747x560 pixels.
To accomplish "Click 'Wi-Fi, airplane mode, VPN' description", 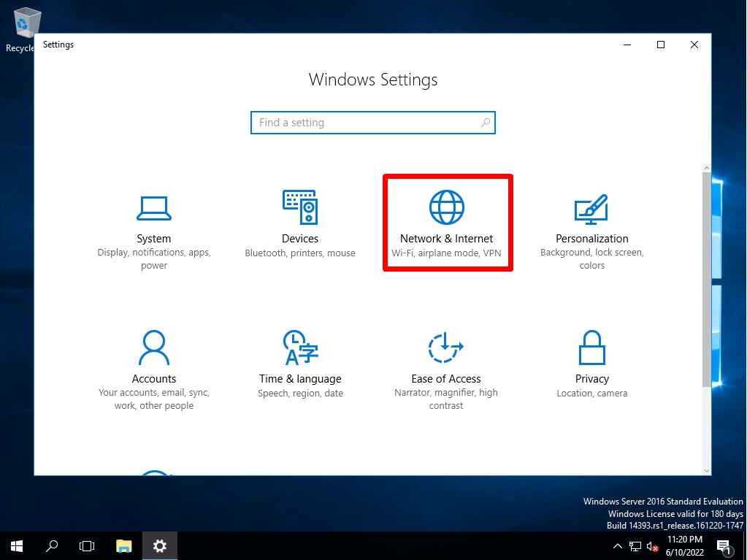I will [446, 253].
